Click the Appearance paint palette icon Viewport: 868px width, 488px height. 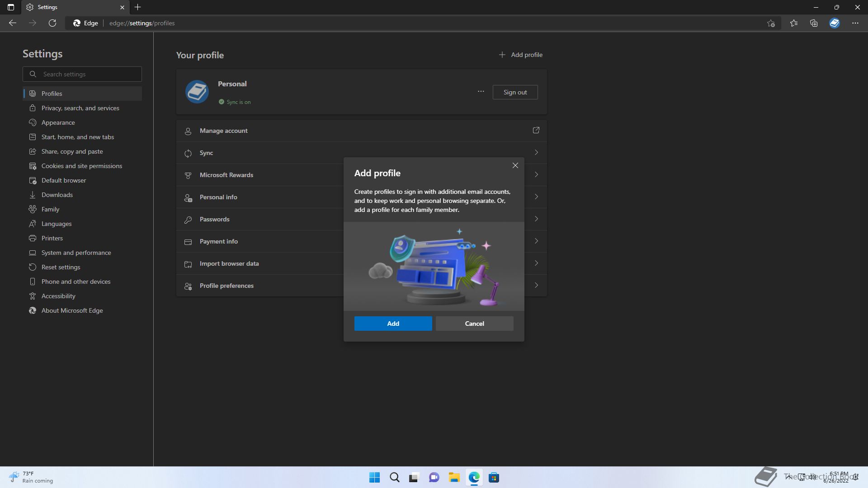point(33,122)
